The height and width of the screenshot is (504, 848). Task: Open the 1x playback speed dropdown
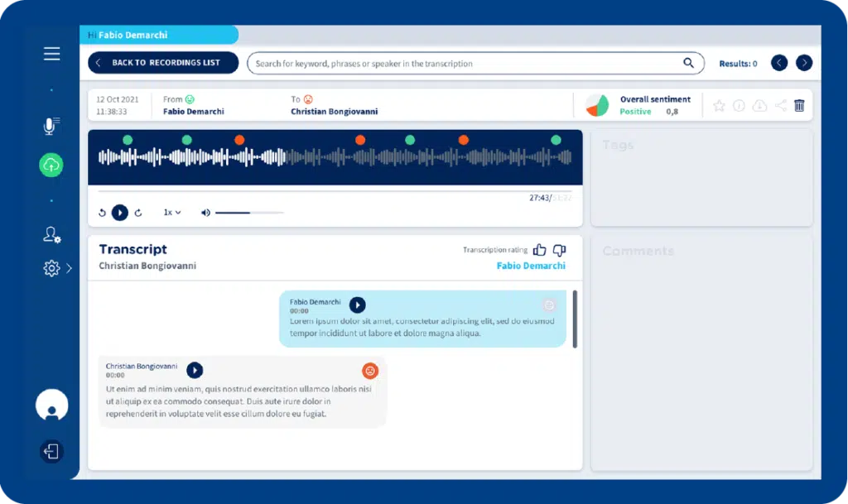[x=171, y=212]
